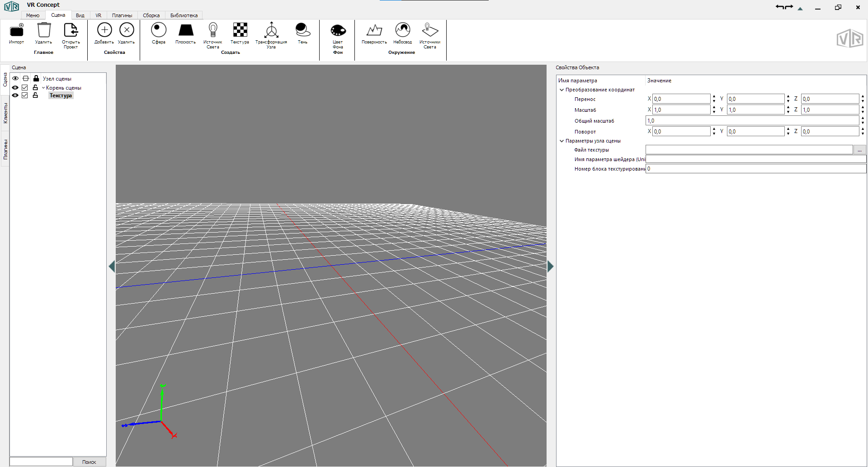
Task: Create a Тень (Shadow) node
Action: [302, 30]
